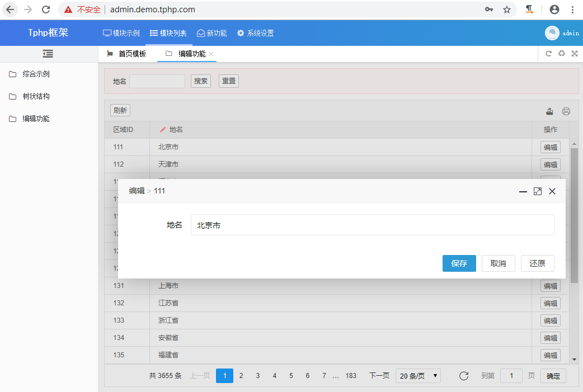Minimize the 编辑 > 111 dialog
The height and width of the screenshot is (392, 583).
point(523,191)
